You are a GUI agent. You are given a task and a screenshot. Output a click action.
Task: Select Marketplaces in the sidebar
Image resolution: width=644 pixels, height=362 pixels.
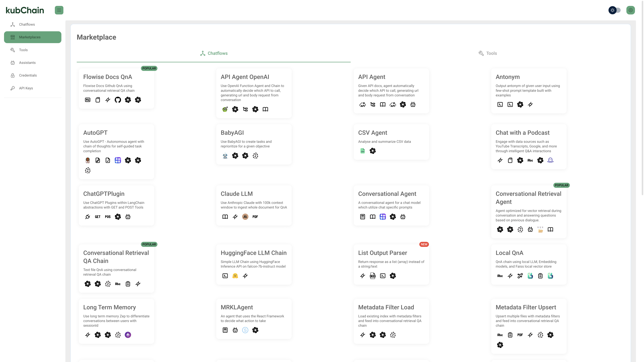point(33,37)
